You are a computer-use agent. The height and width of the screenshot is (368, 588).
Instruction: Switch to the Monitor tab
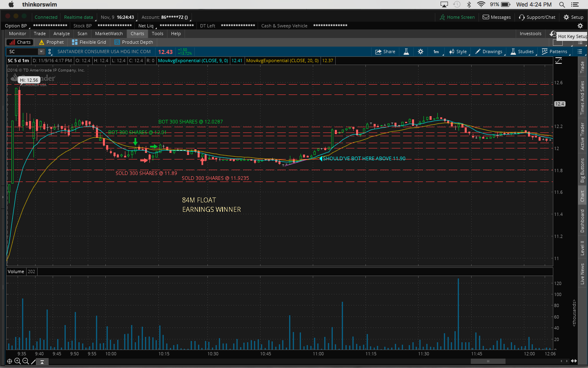(x=18, y=34)
